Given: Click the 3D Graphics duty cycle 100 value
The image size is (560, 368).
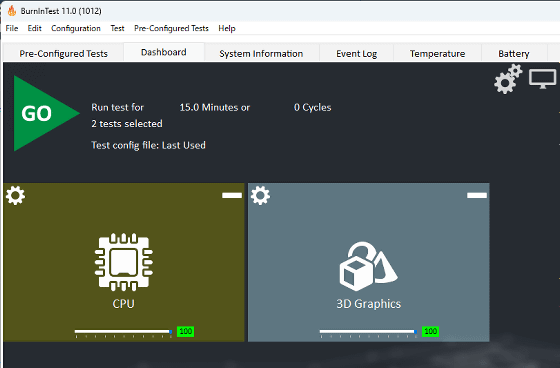Looking at the screenshot, I should [x=430, y=331].
